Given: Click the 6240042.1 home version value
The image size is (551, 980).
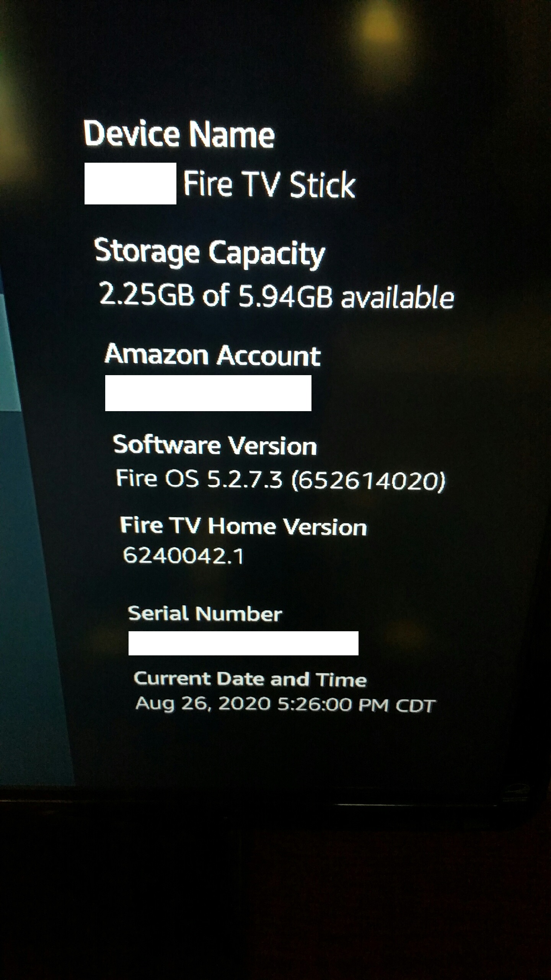Looking at the screenshot, I should click(x=183, y=556).
